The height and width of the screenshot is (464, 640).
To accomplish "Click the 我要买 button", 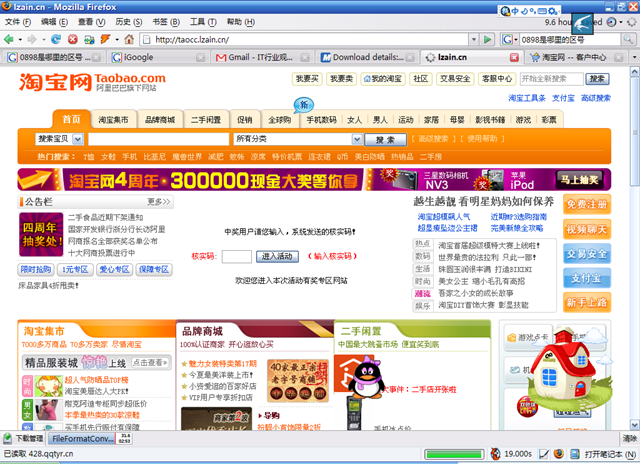I will pos(307,79).
